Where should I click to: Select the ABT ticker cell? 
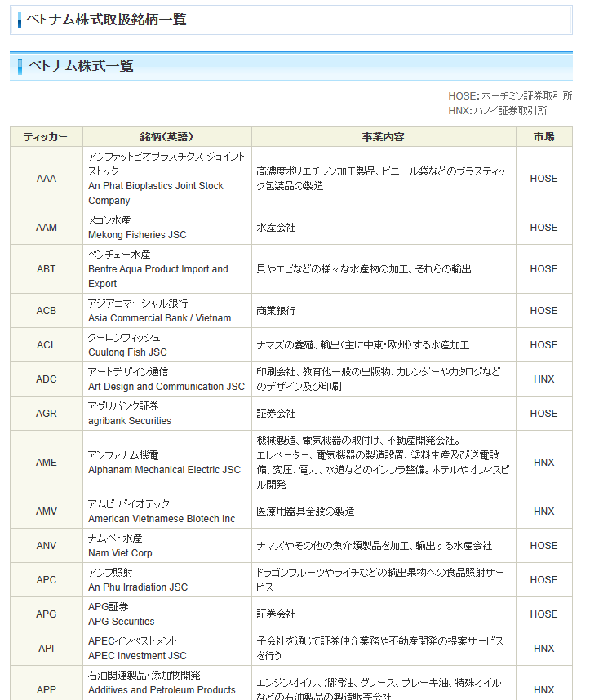click(46, 268)
